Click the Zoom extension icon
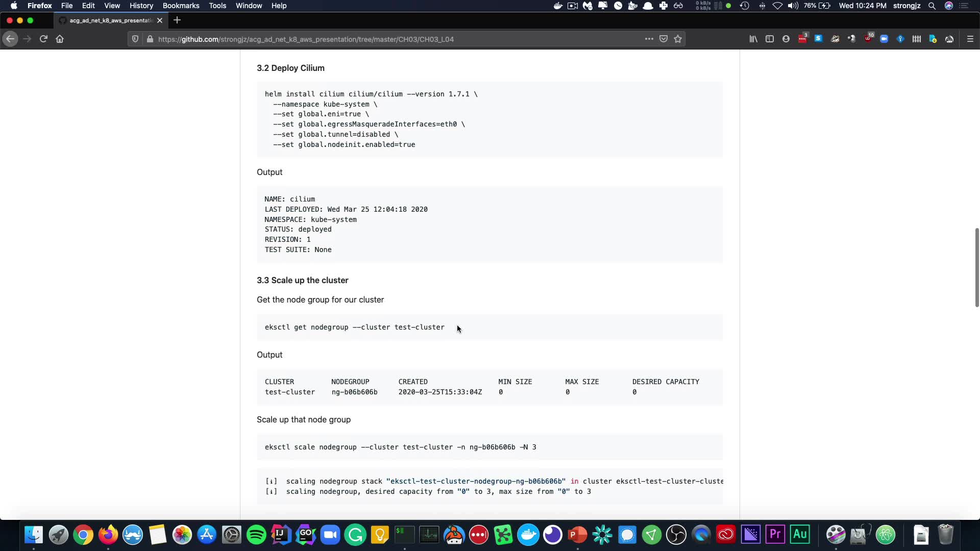This screenshot has height=551, width=980. (x=884, y=39)
